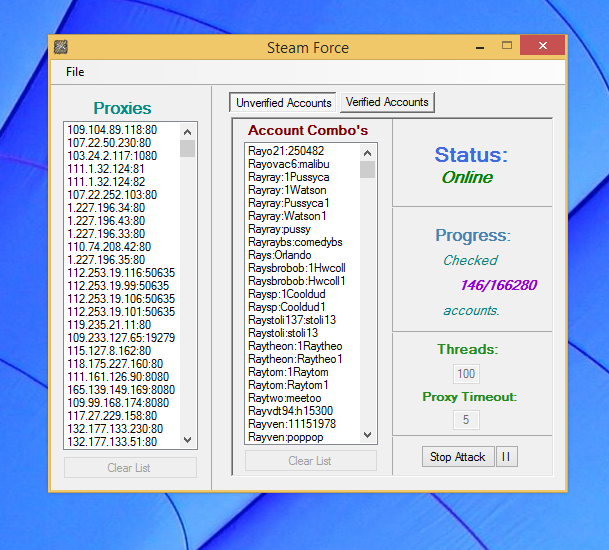
Task: Select proxy 109.99.168.174:8080
Action: (x=118, y=403)
